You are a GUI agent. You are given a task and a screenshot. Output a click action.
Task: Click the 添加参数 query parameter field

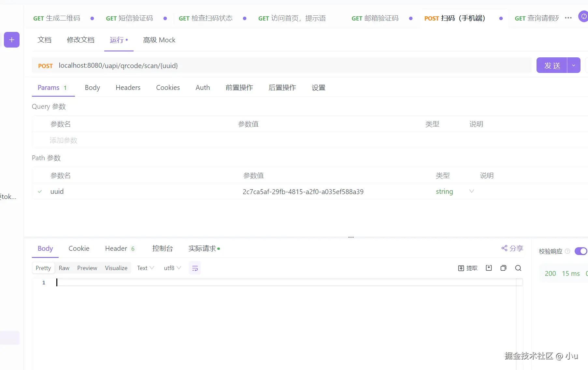[64, 140]
